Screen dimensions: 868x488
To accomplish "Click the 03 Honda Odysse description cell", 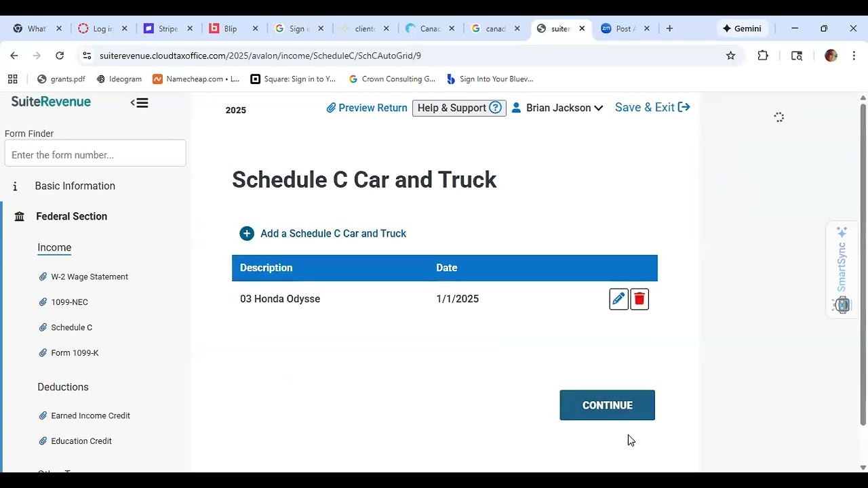I will [280, 299].
